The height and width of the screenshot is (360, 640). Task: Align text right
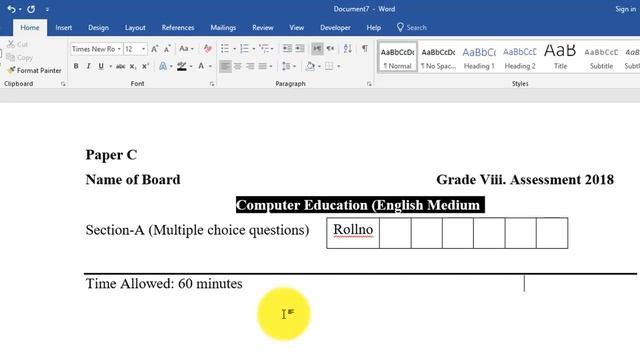click(x=250, y=66)
